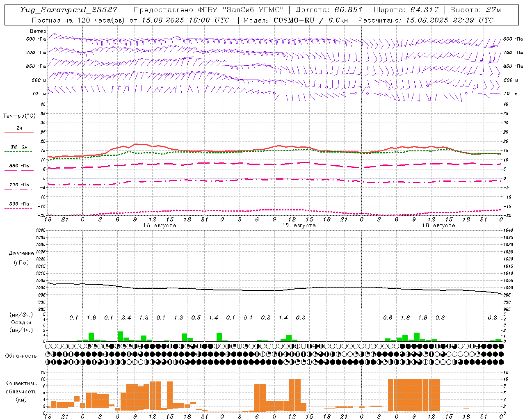Click the model label COSMO-RU / 6.6км
Image resolution: width=525 pixels, height=420 pixels.
(x=310, y=20)
